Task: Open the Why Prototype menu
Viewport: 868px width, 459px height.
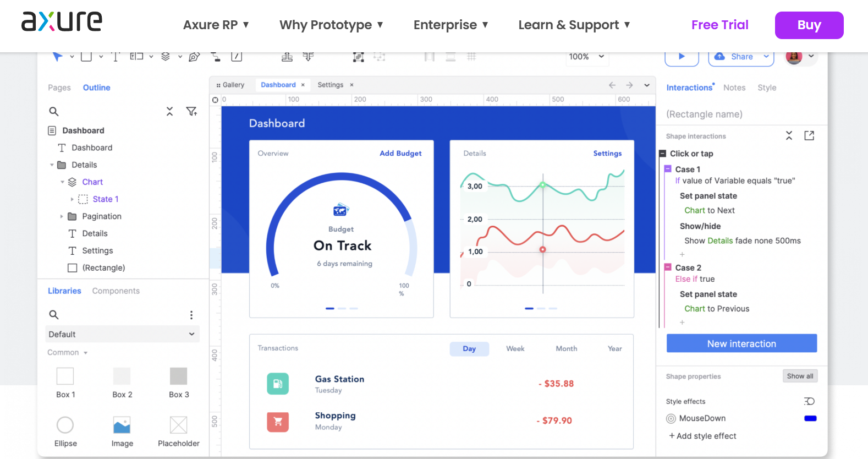Action: pyautogui.click(x=331, y=25)
